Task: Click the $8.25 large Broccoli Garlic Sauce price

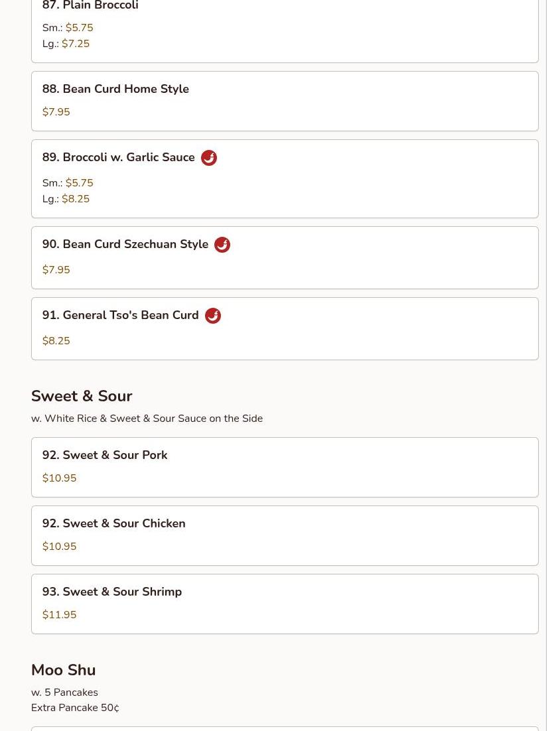Action: [76, 199]
